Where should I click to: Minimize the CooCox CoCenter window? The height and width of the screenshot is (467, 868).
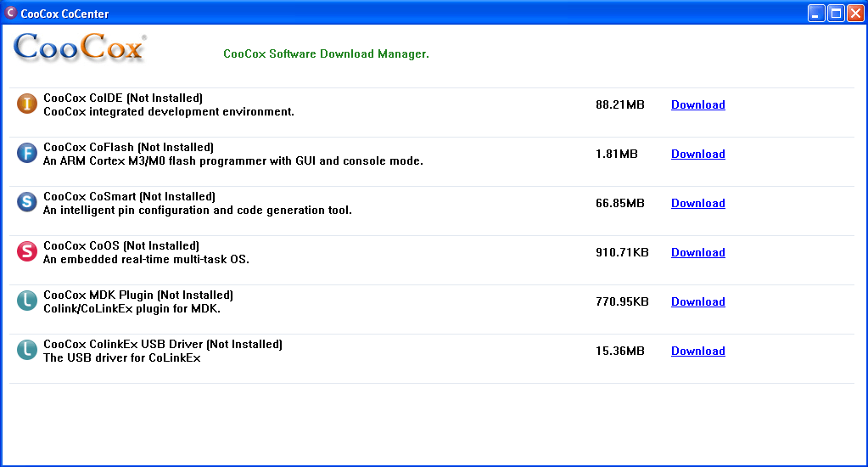(816, 13)
